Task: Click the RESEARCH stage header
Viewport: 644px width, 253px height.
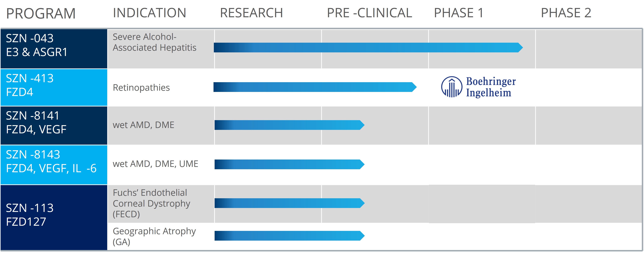Action: coord(251,13)
